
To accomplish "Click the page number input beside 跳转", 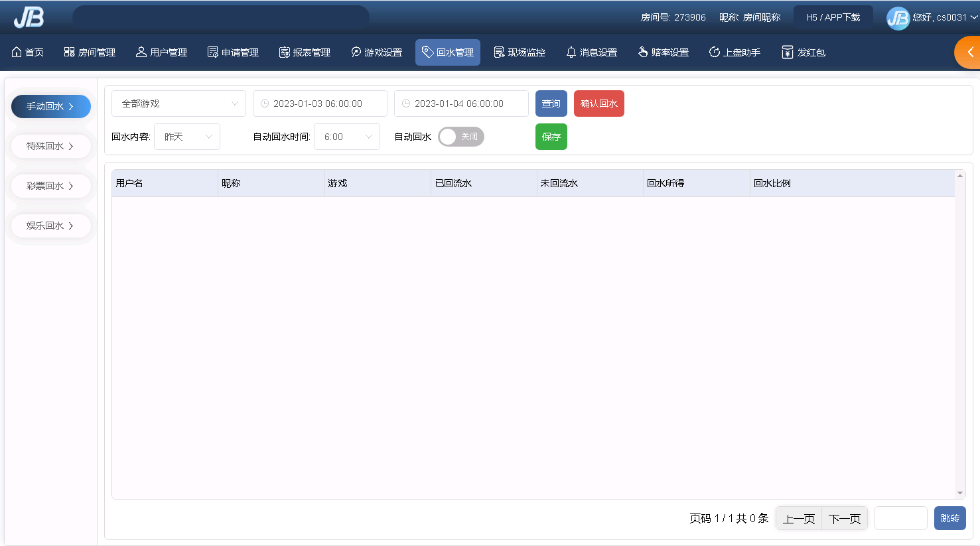I will coord(900,518).
